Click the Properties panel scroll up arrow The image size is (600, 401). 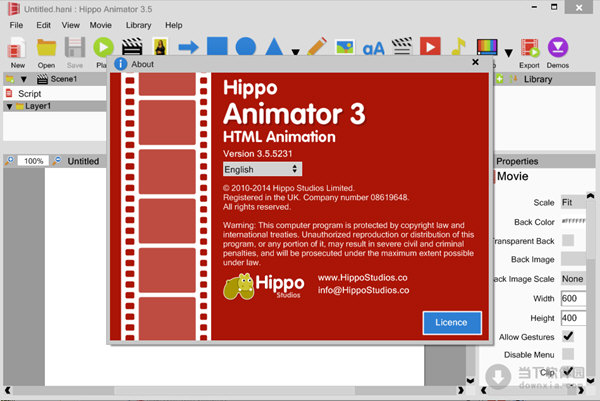(x=590, y=196)
